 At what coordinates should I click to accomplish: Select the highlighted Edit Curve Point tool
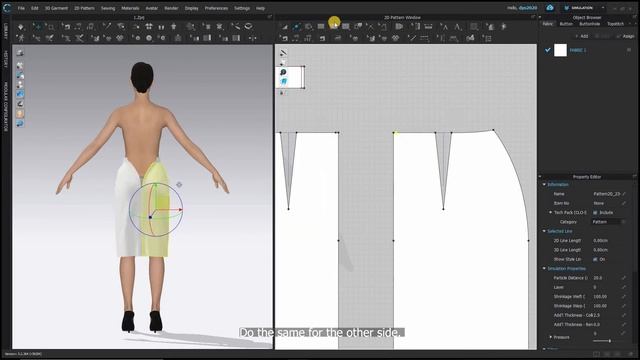coord(297,27)
